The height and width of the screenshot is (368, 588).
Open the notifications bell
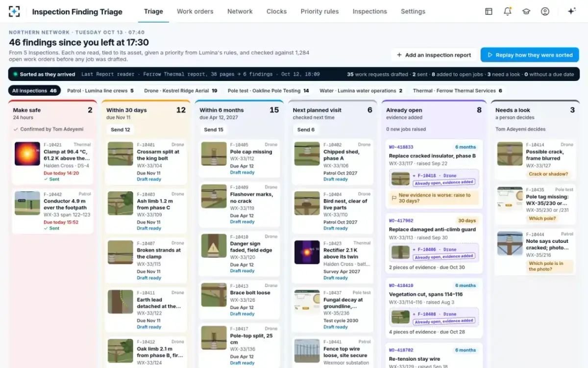(x=508, y=11)
